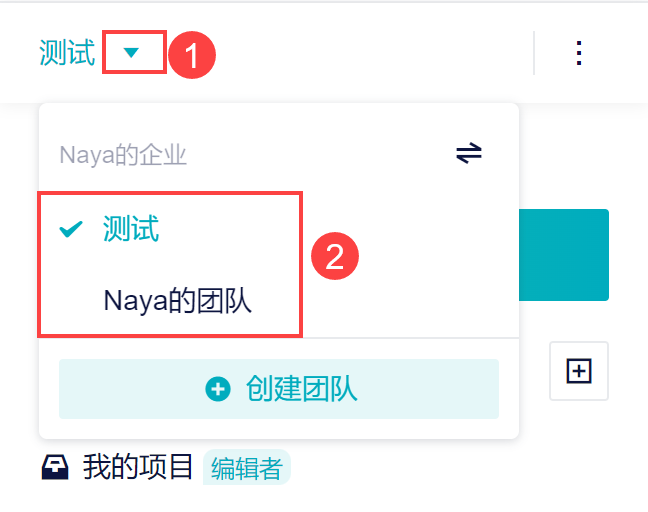Click the red number 2 marker
The width and height of the screenshot is (648, 512).
point(335,257)
